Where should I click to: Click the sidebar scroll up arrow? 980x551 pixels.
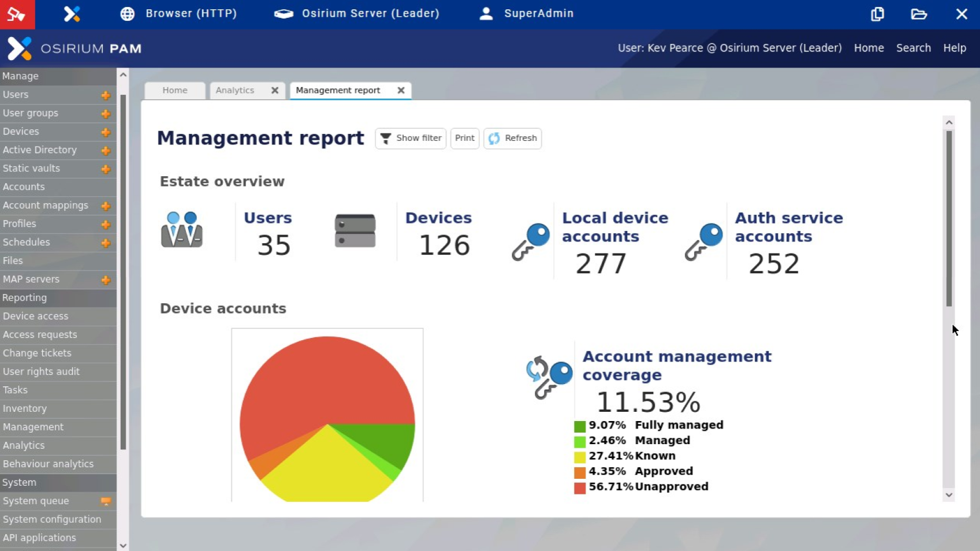(123, 75)
